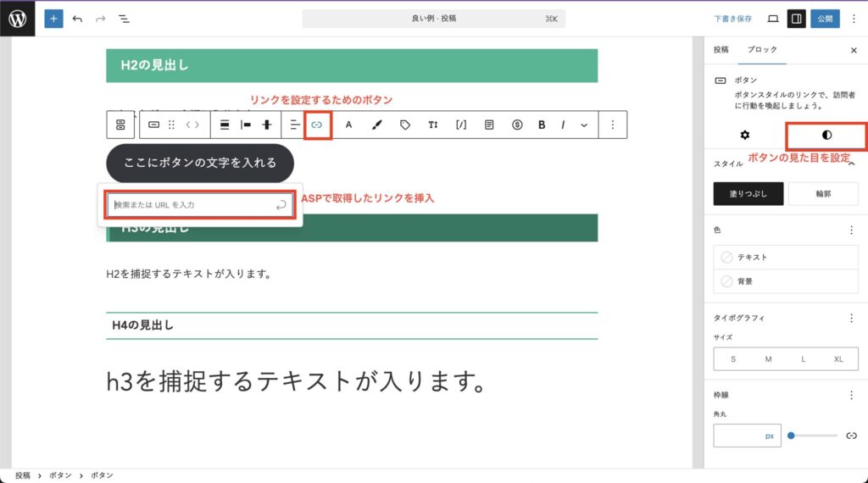Open the editor options menu
This screenshot has width=868, height=483.
tap(854, 19)
